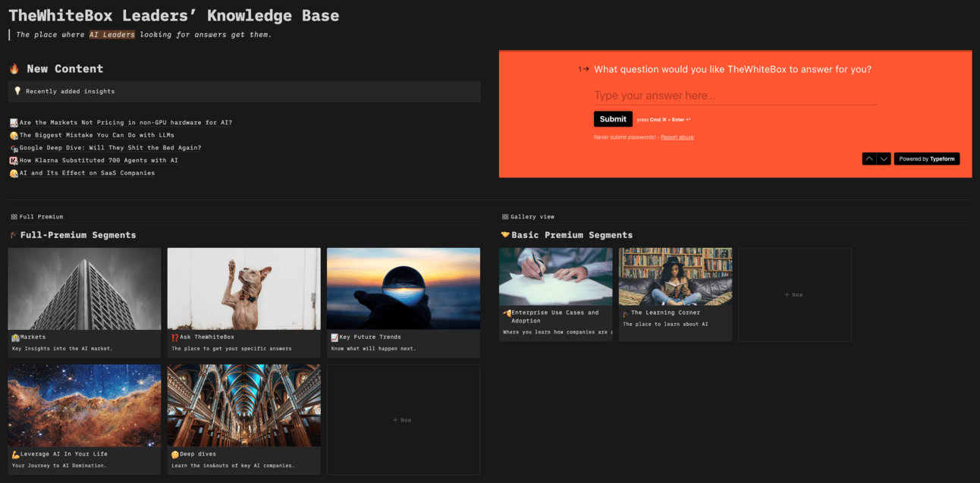Click the 'Recently added insights' callout text
Image resolution: width=980 pixels, height=483 pixels.
click(x=71, y=91)
